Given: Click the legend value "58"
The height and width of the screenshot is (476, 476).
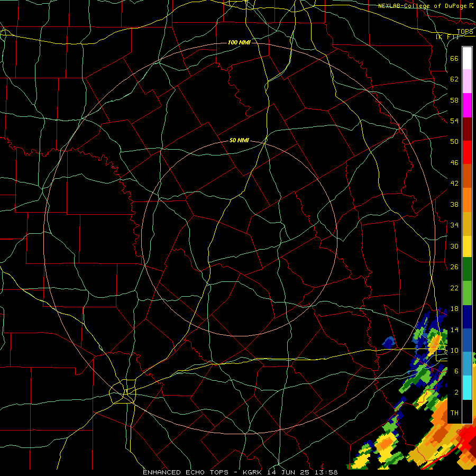Looking at the screenshot, I should point(454,100).
